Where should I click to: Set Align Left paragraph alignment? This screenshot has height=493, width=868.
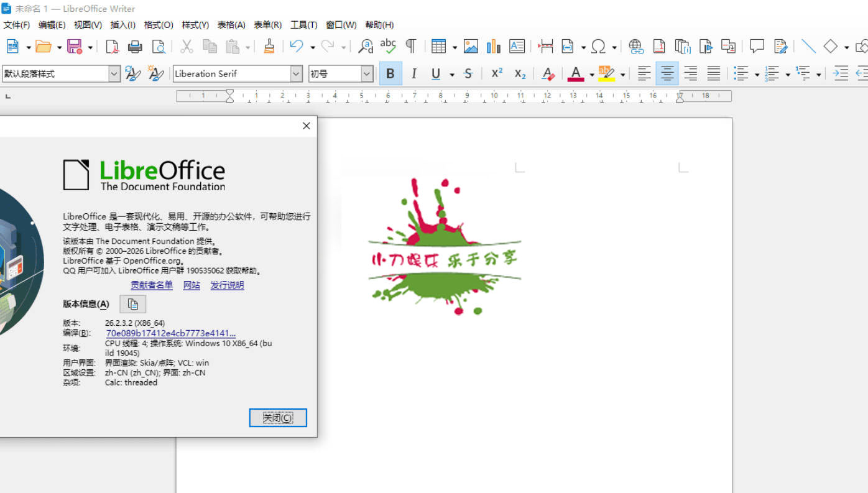tap(644, 74)
